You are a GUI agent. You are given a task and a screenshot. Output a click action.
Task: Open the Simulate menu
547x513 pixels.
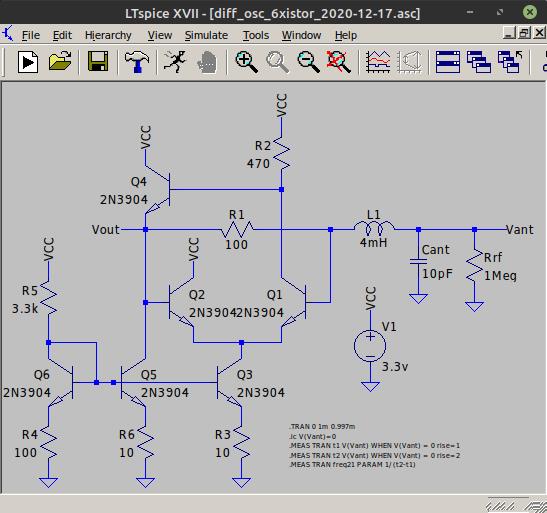click(206, 35)
